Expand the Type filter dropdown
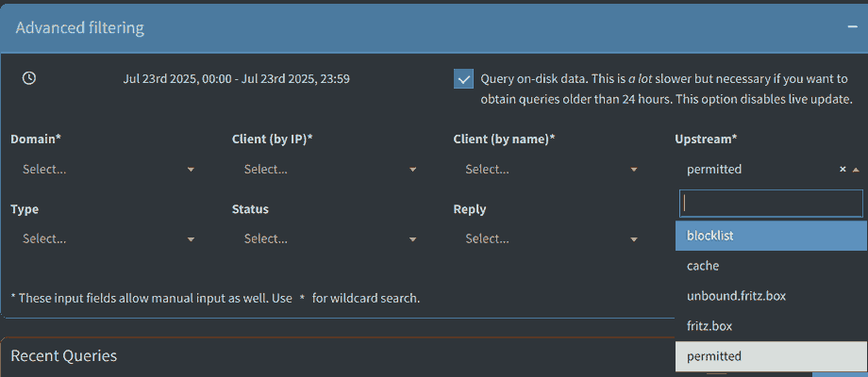Viewport: 868px width, 377px height. [x=103, y=239]
